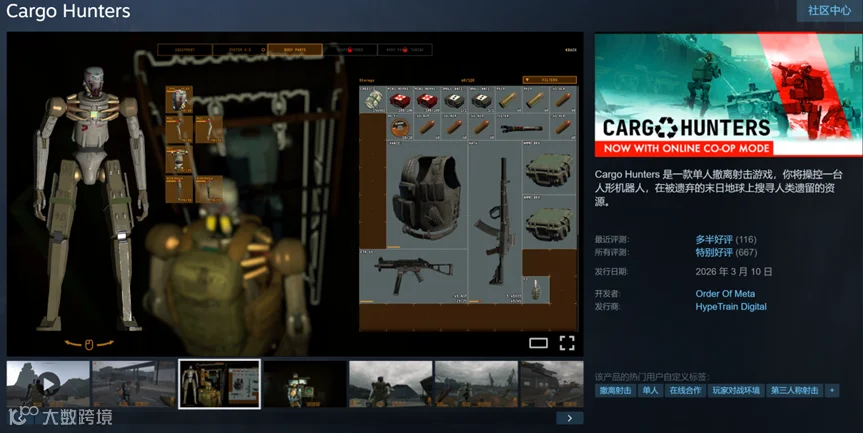Screen dimensions: 863x433
Task: Select the orange round tin item
Action: click(x=400, y=128)
